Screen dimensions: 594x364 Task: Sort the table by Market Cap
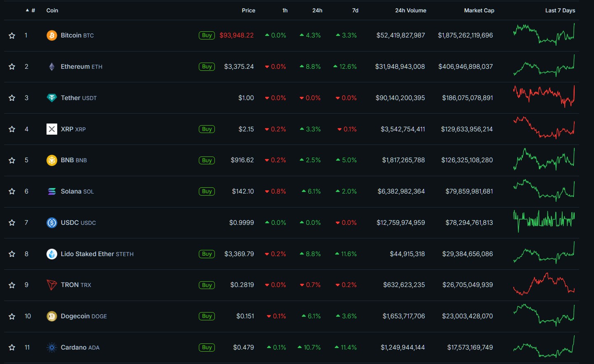(479, 10)
